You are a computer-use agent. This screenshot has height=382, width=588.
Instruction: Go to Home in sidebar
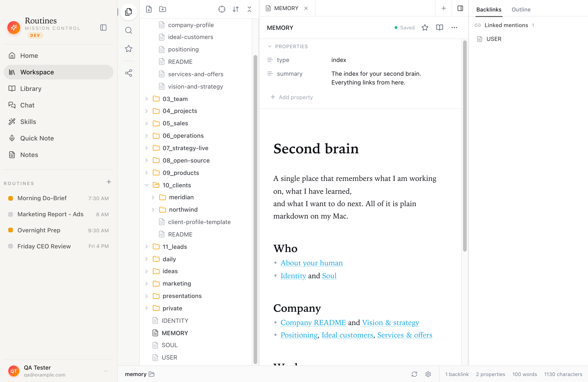(x=59, y=56)
